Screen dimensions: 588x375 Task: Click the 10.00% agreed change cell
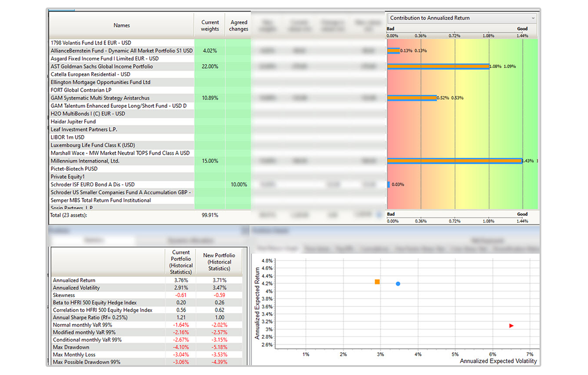(238, 185)
